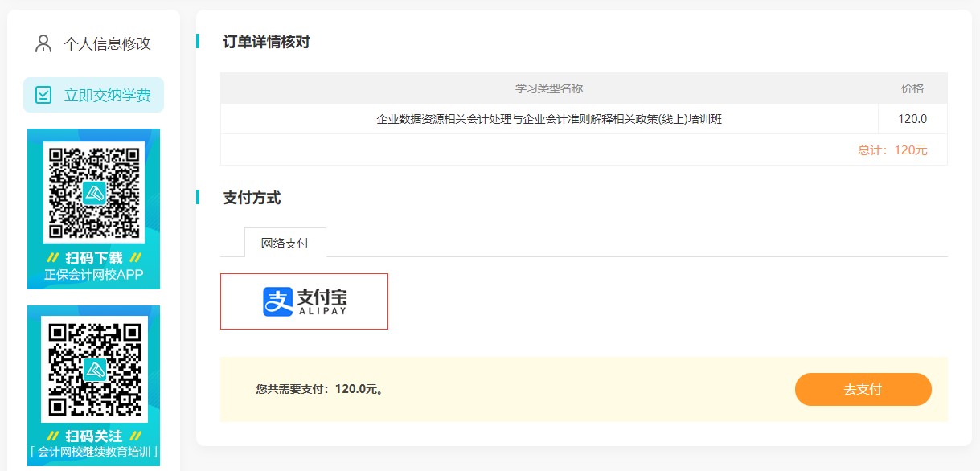Open the 个人信息修改 menu item
This screenshot has height=471, width=980.
[x=107, y=43]
